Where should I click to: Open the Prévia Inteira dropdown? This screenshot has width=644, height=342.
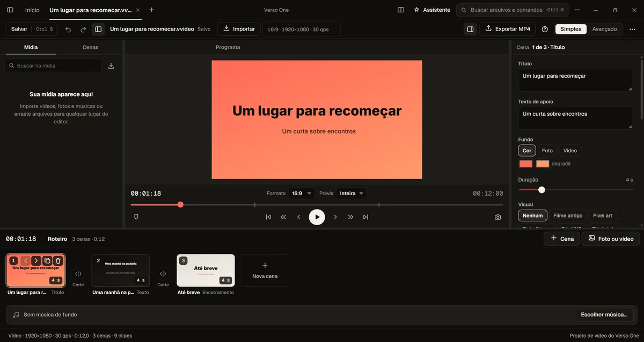tap(352, 194)
